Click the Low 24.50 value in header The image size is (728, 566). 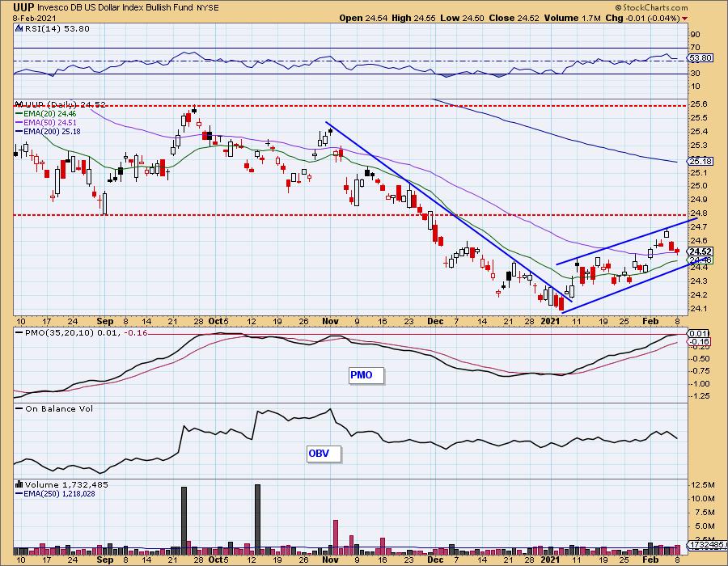(462, 18)
